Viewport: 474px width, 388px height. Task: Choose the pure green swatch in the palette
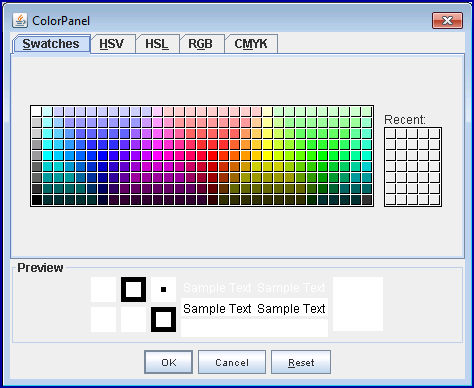322,156
